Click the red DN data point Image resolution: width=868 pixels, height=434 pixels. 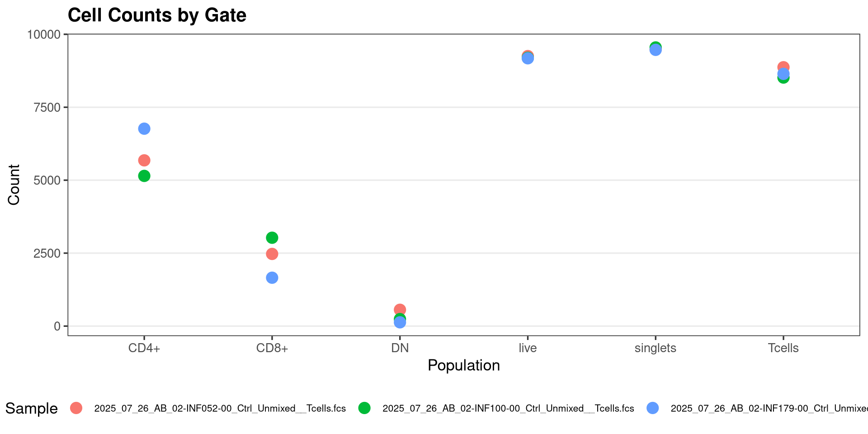400,309
